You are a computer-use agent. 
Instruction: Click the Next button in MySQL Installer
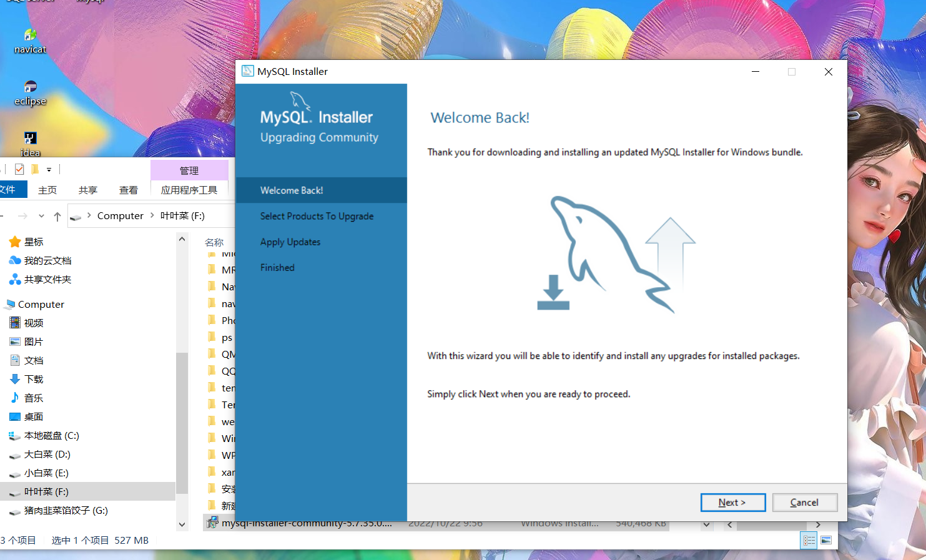click(x=732, y=503)
